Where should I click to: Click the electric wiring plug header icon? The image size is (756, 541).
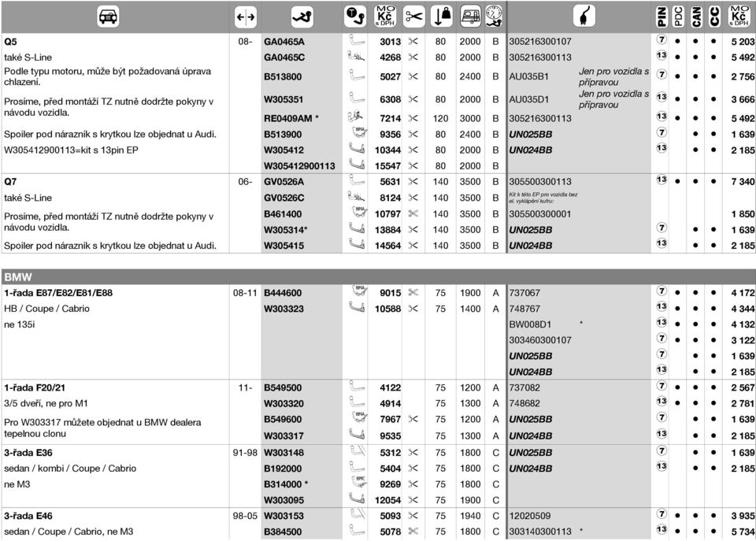[x=584, y=17]
